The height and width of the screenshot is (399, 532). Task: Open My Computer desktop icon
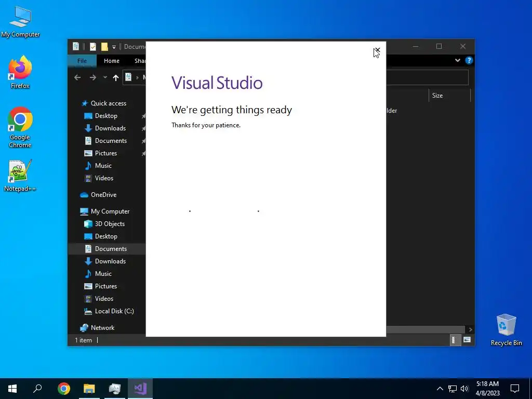[20, 22]
